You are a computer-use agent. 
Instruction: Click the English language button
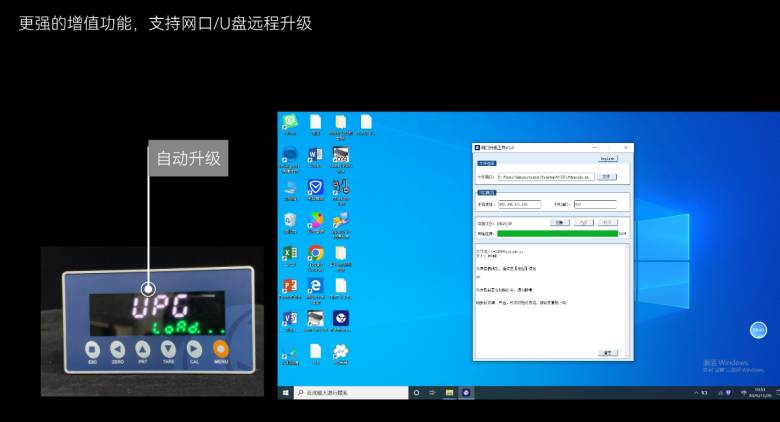click(607, 158)
